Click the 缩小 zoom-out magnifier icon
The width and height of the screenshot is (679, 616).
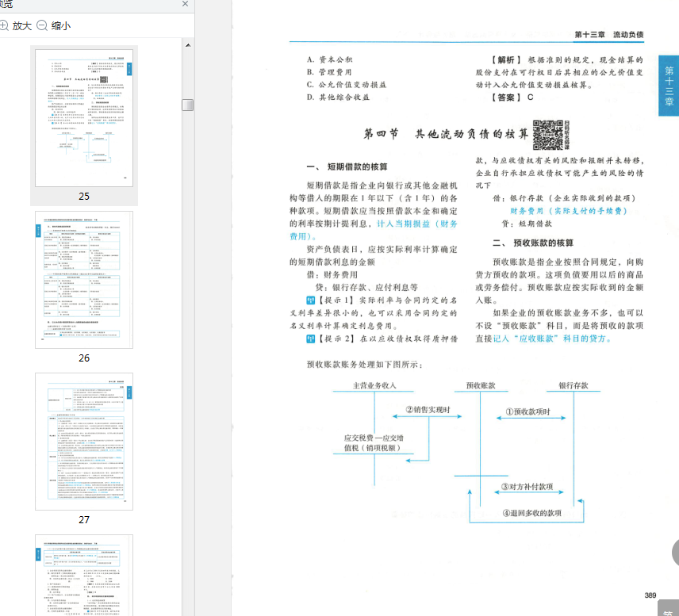(42, 26)
